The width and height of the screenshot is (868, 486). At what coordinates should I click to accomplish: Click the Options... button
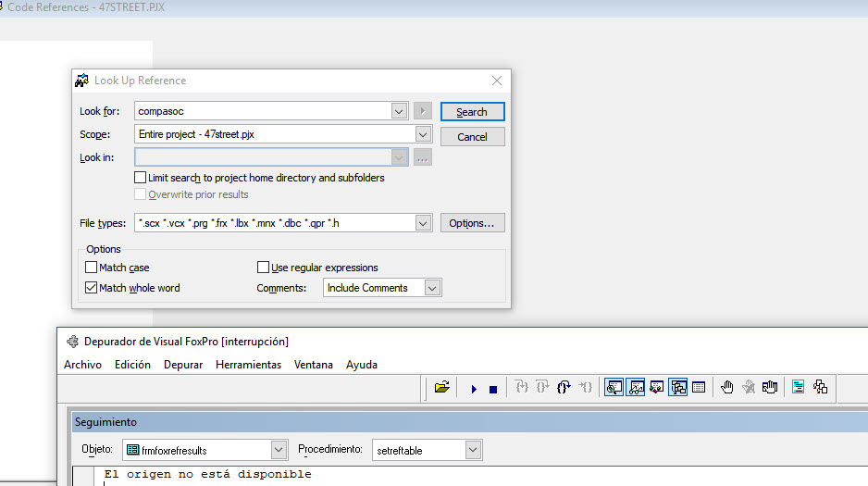(x=472, y=223)
